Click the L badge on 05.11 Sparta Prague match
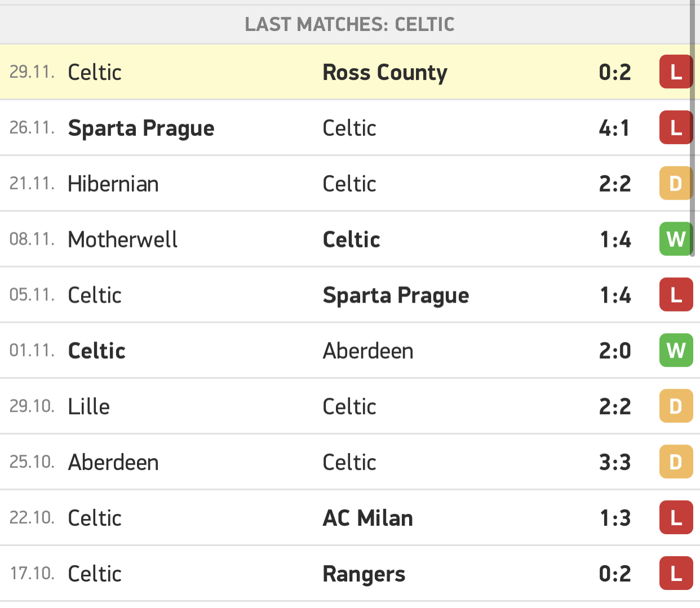700x608 pixels. (676, 295)
